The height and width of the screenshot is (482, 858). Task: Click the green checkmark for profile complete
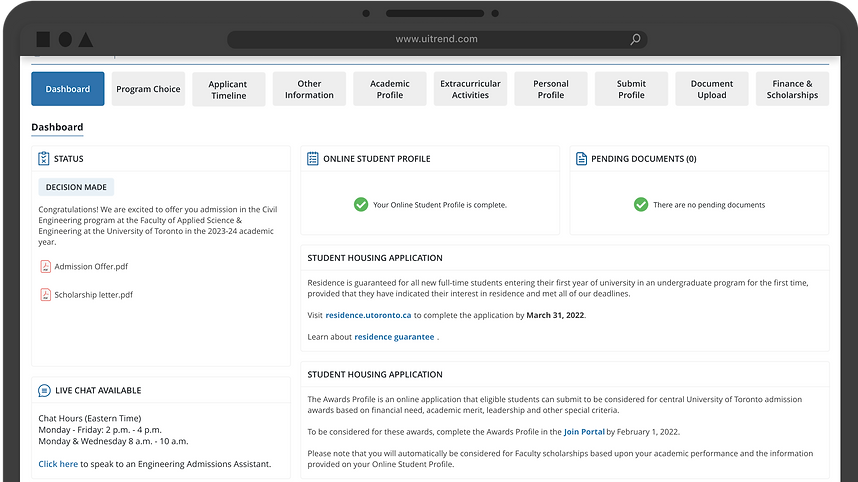click(x=361, y=204)
